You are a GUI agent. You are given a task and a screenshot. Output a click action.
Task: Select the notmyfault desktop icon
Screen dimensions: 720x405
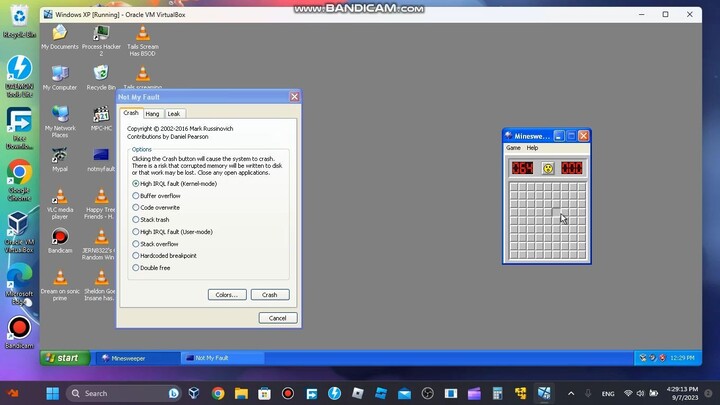click(x=101, y=159)
